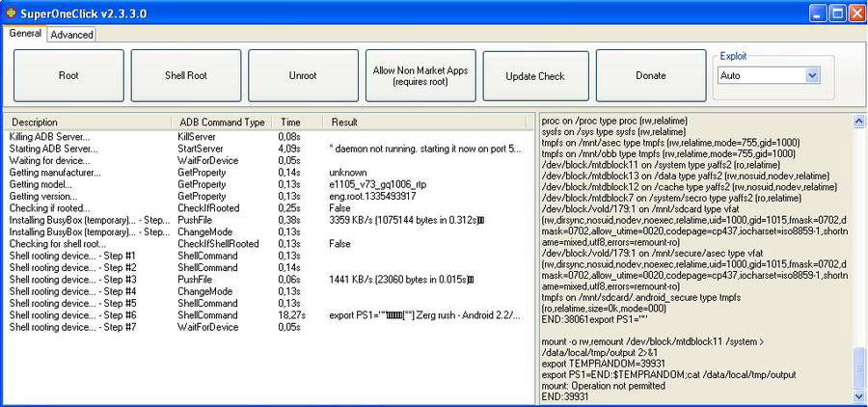Click the 'unknown' manufacturer result cell
Screen dimensions: 868x407
coord(347,173)
